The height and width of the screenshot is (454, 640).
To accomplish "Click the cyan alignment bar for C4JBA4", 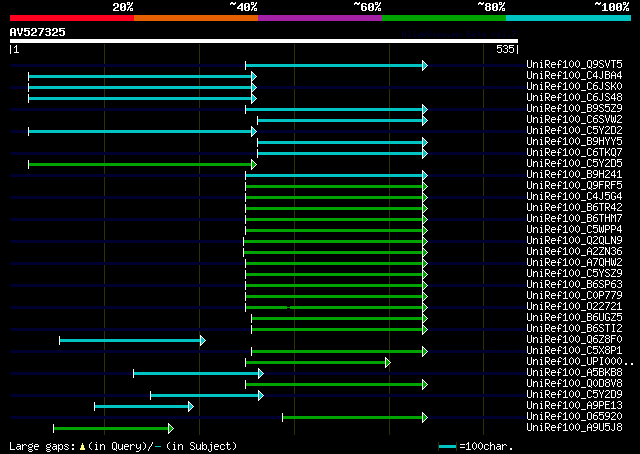I will [x=142, y=76].
